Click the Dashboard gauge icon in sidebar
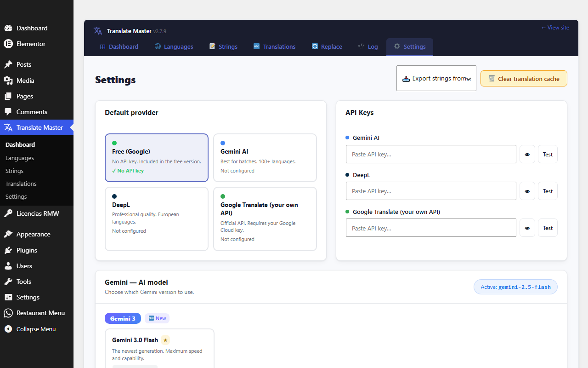 [8, 28]
